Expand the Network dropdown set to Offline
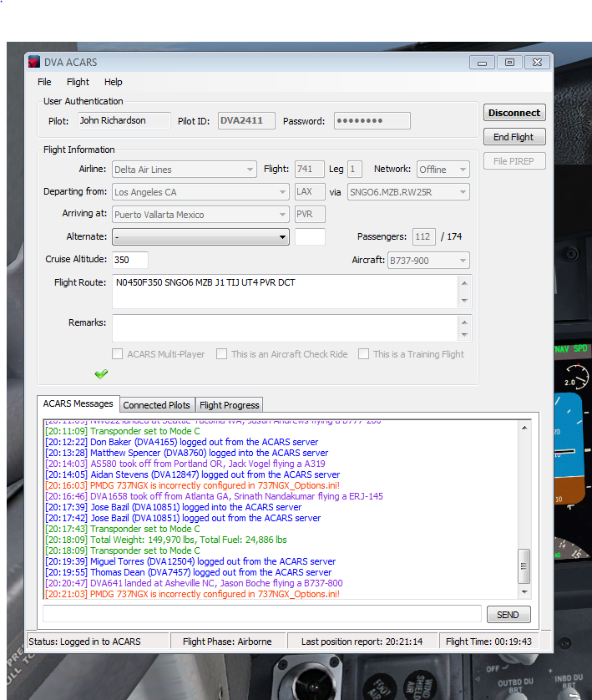 point(443,170)
